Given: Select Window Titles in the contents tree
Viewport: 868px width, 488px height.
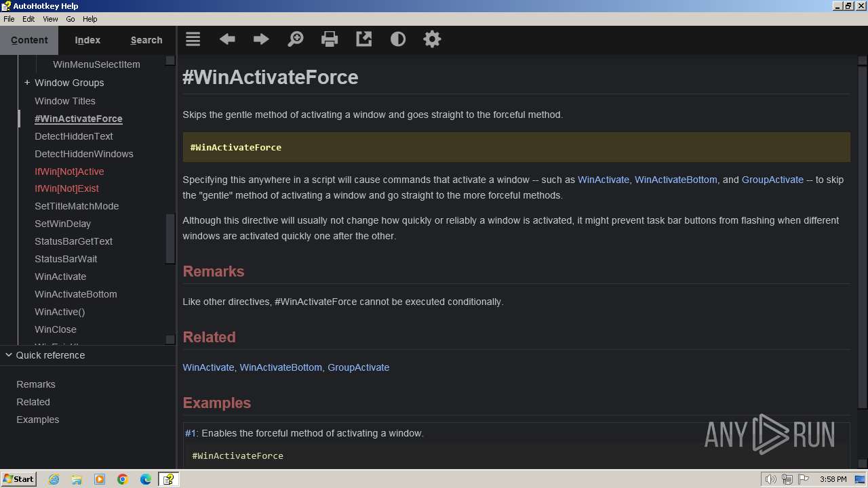Looking at the screenshot, I should [x=65, y=101].
